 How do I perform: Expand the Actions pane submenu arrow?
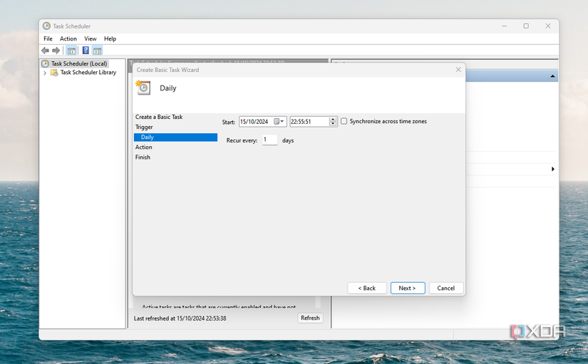point(553,169)
